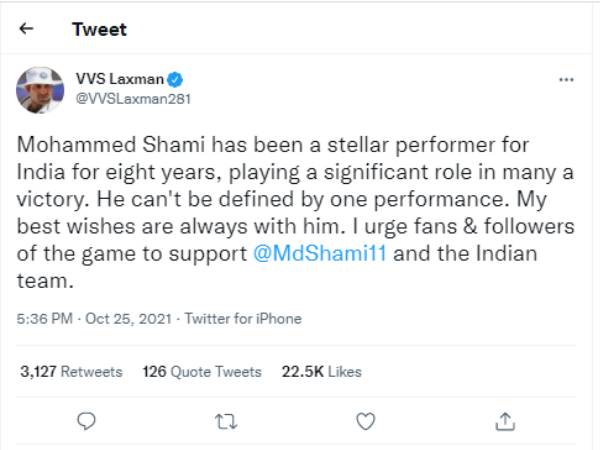View the 126 Quote Tweets

[x=201, y=371]
